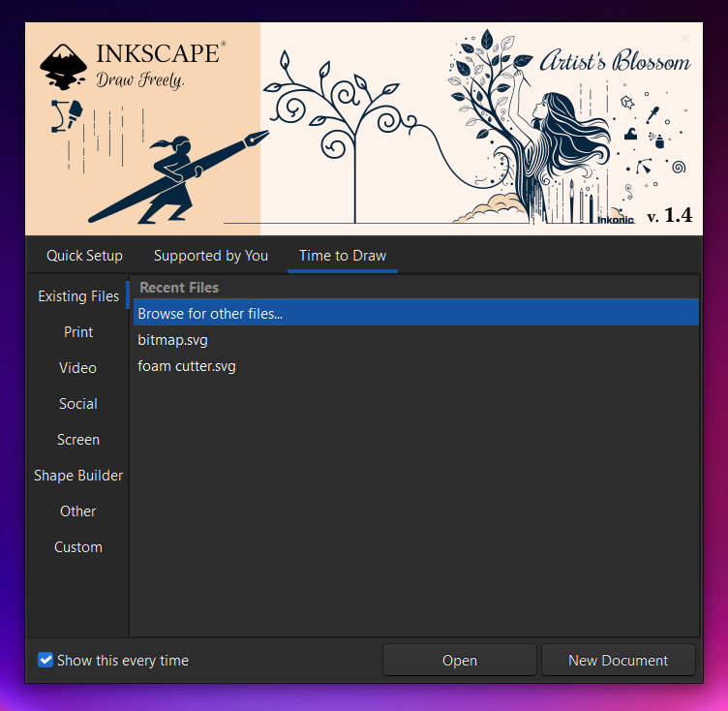
Task: Open the Custom template category
Action: tap(78, 546)
